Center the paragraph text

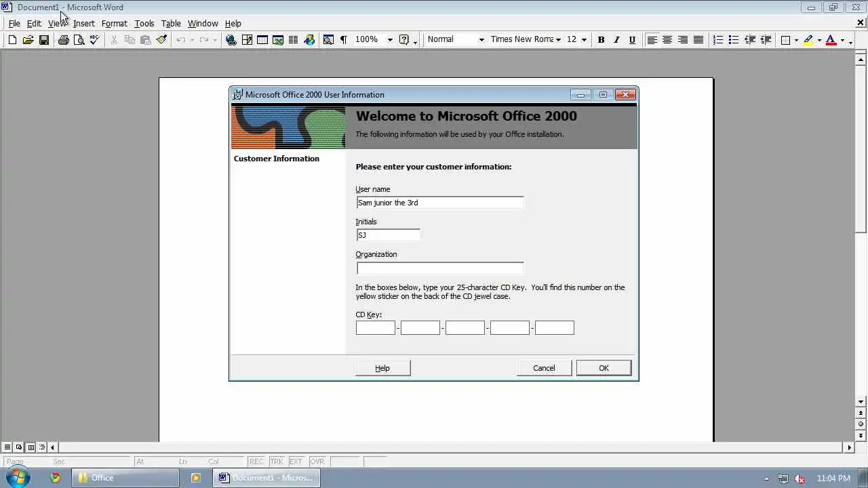pos(667,40)
